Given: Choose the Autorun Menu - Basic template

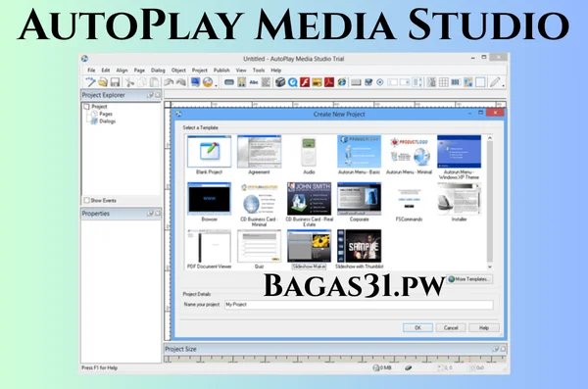Looking at the screenshot, I should pyautogui.click(x=359, y=155).
